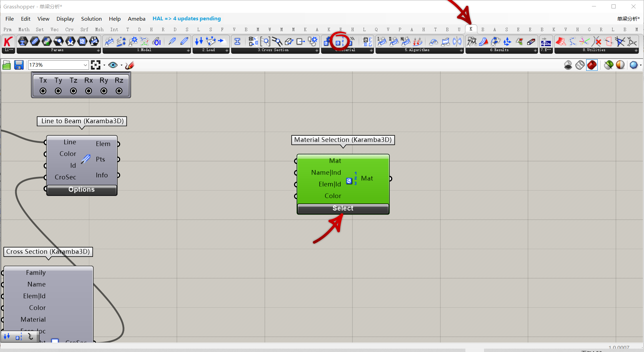Toggle the Rz support condition circle
Image resolution: width=644 pixels, height=352 pixels.
click(x=119, y=91)
